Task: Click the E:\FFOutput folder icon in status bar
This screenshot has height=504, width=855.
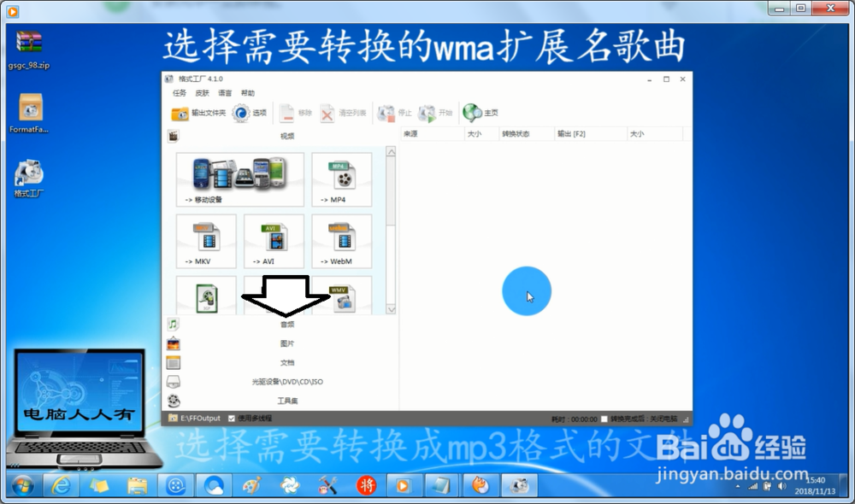Action: coord(173,418)
